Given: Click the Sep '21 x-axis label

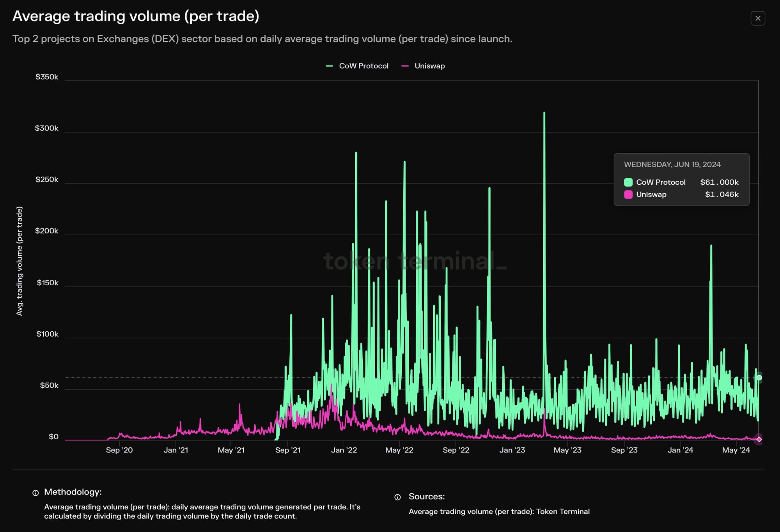Looking at the screenshot, I should (x=288, y=450).
